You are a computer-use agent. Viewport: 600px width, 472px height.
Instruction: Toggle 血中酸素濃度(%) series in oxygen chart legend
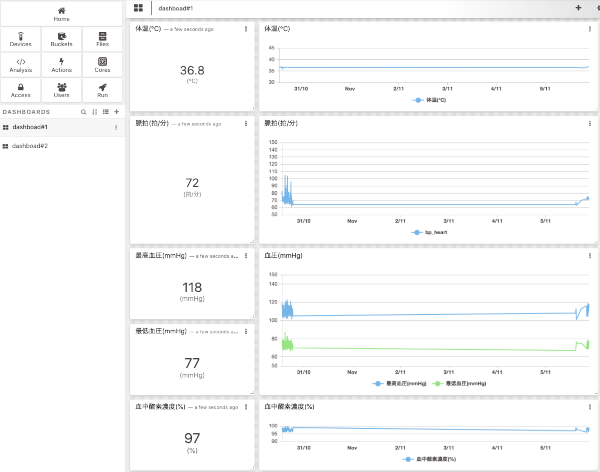click(429, 459)
